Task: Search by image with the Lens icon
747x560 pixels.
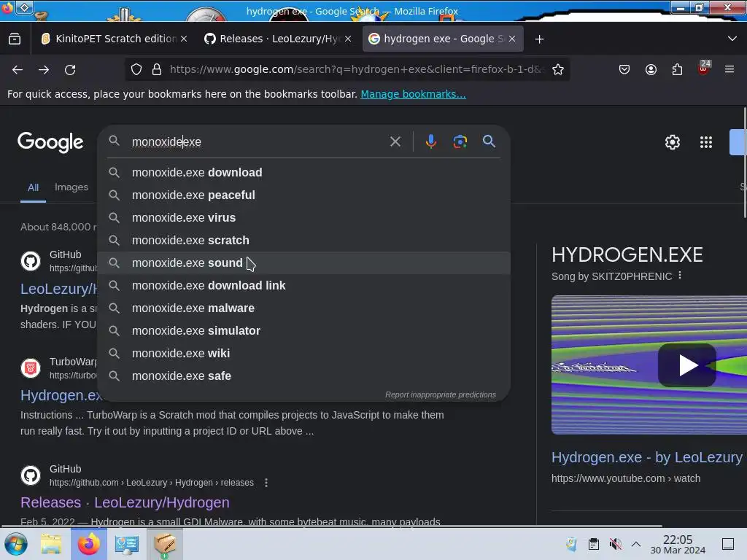Action: 460,141
